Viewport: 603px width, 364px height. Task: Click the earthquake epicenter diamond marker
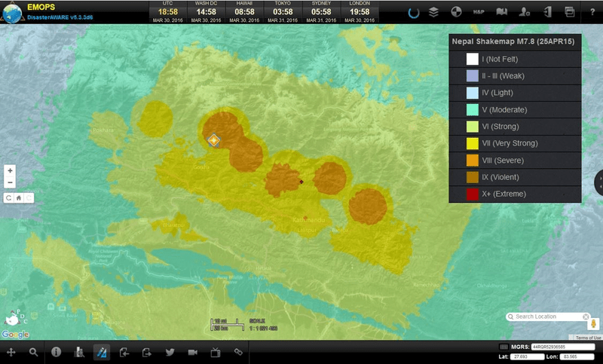pos(214,140)
